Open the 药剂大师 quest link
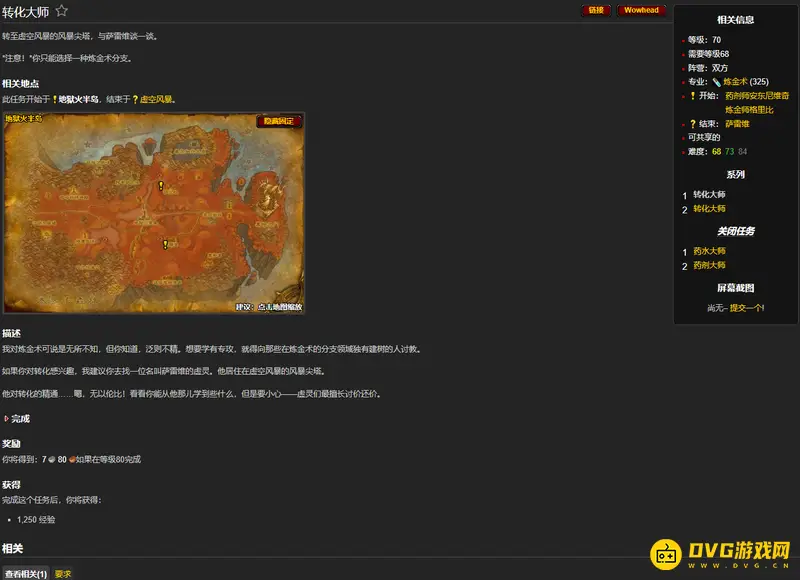This screenshot has width=800, height=580. pyautogui.click(x=709, y=265)
